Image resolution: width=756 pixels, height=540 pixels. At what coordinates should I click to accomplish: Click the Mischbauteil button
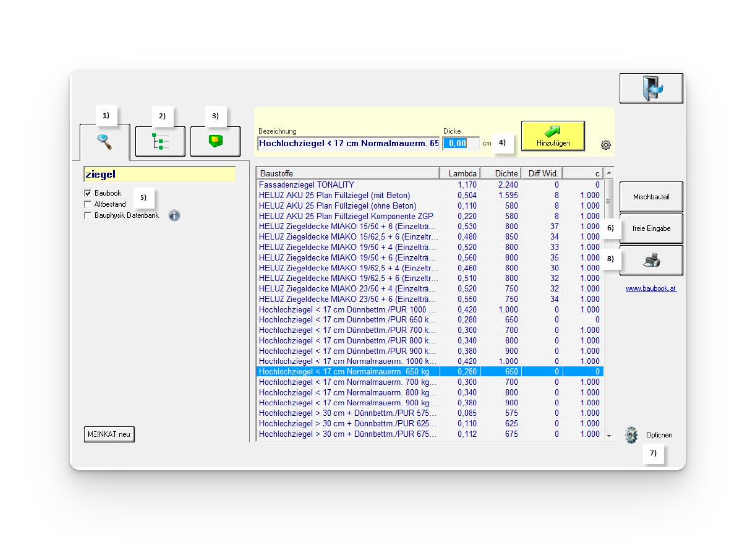(651, 197)
